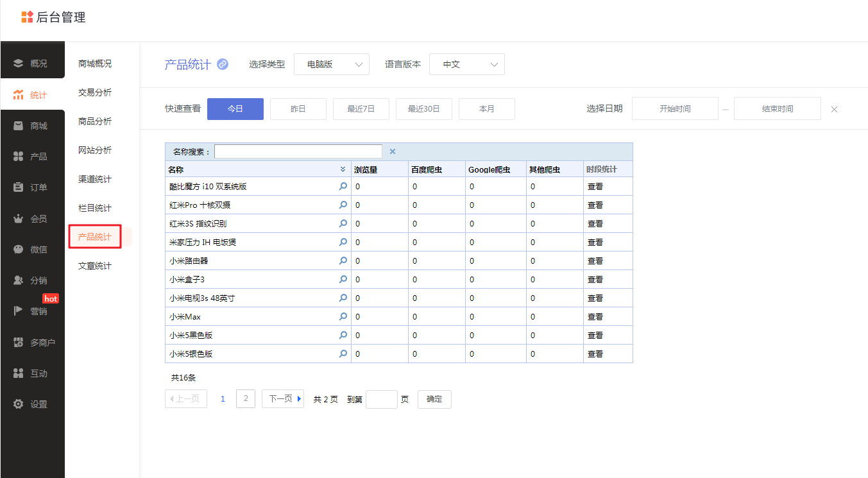The image size is (868, 478).
Task: Select 产品统计 submenu item
Action: pyautogui.click(x=95, y=237)
